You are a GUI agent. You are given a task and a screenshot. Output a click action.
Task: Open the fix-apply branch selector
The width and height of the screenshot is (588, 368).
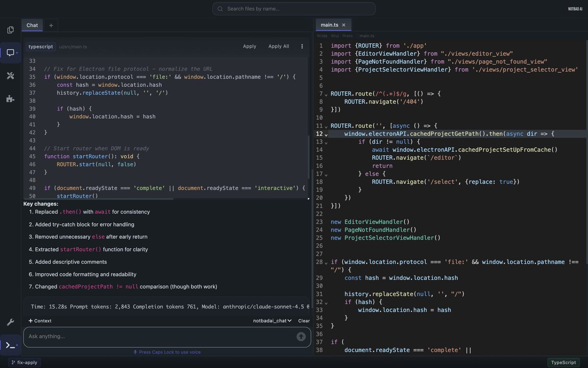[24, 362]
